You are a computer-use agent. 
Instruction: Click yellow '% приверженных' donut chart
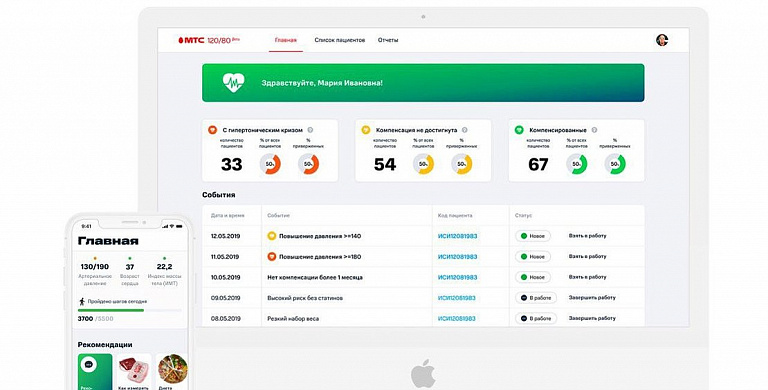461,164
